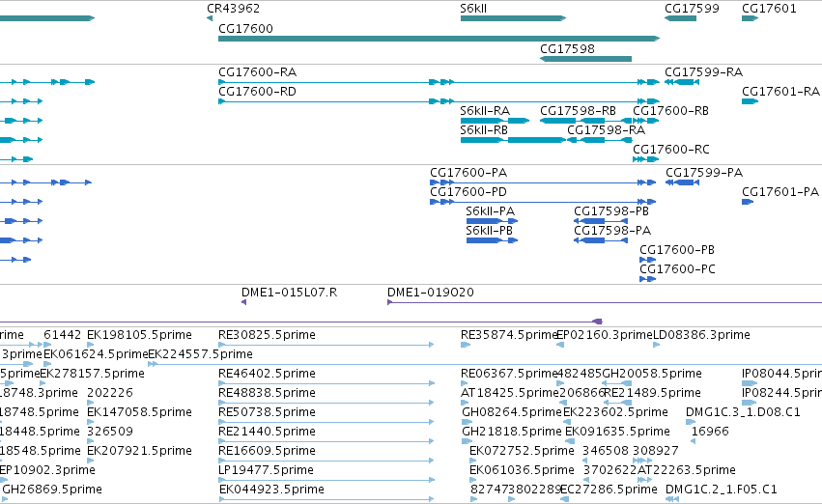Screen dimensions: 822x504
Task: Click the CG17600-PC protein label
Action: (x=677, y=269)
